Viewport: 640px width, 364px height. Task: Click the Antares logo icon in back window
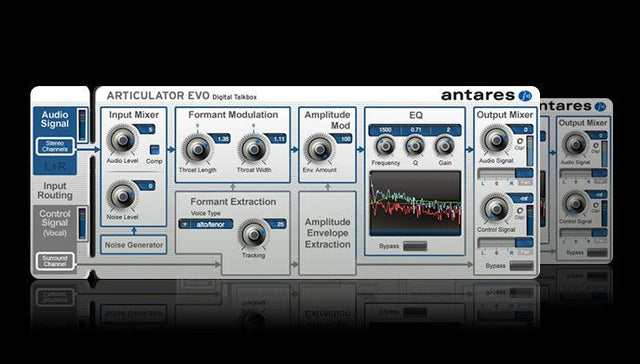[600, 107]
